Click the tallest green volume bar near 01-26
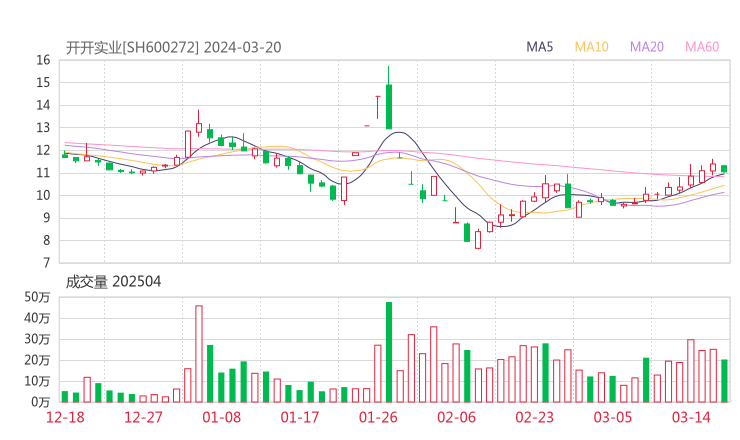Viewport: 740px width, 440px height. (389, 352)
